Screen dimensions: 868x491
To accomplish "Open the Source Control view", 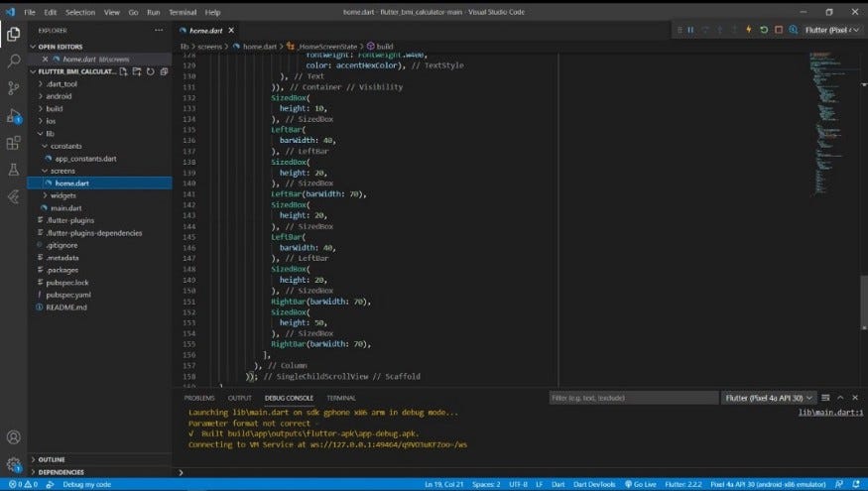I will tap(13, 88).
